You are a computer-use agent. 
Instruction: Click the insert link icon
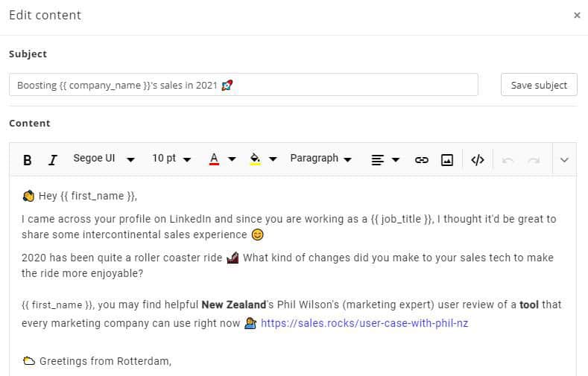point(422,159)
